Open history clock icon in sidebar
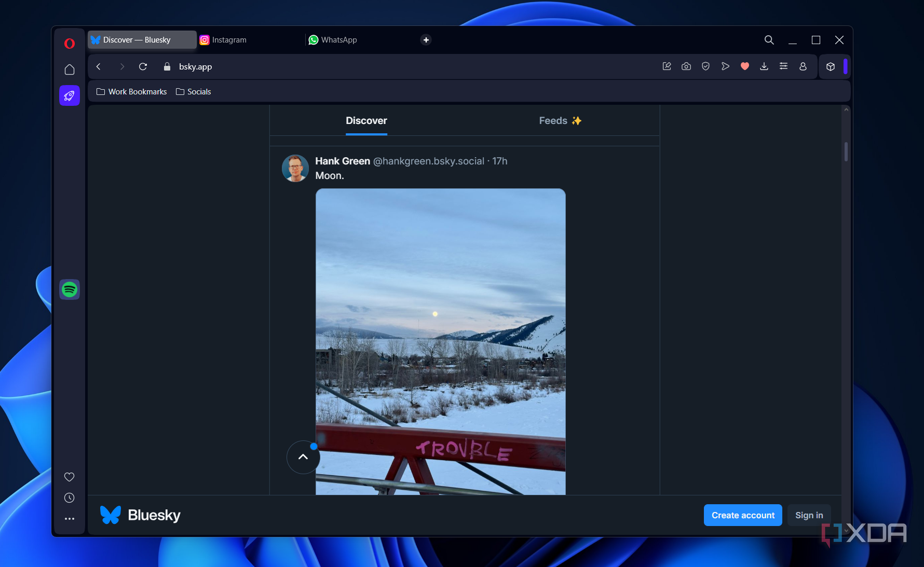924x567 pixels. tap(69, 498)
